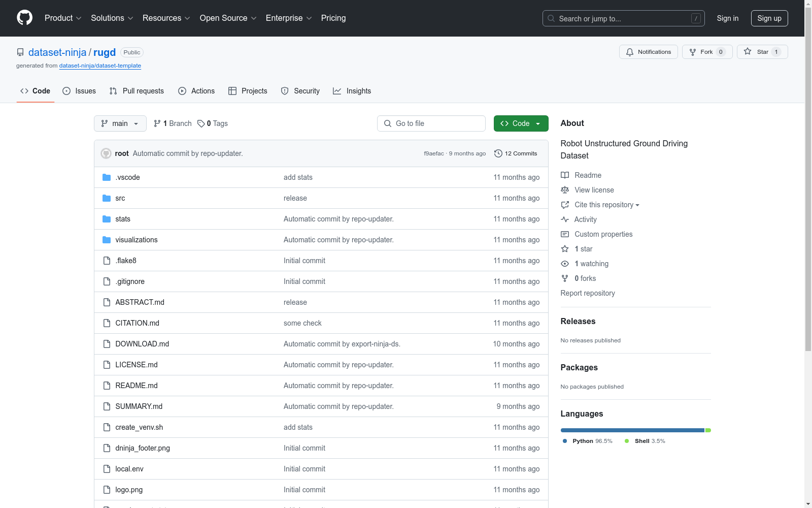Click the f9aefac commit hash
The height and width of the screenshot is (508, 812).
[434, 153]
